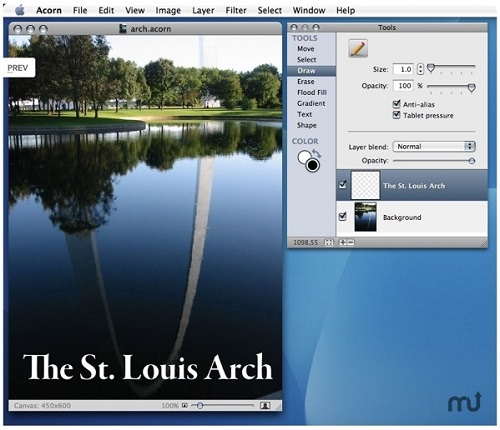Image resolution: width=500 pixels, height=430 pixels.
Task: Choose the Select tool
Action: 306,60
